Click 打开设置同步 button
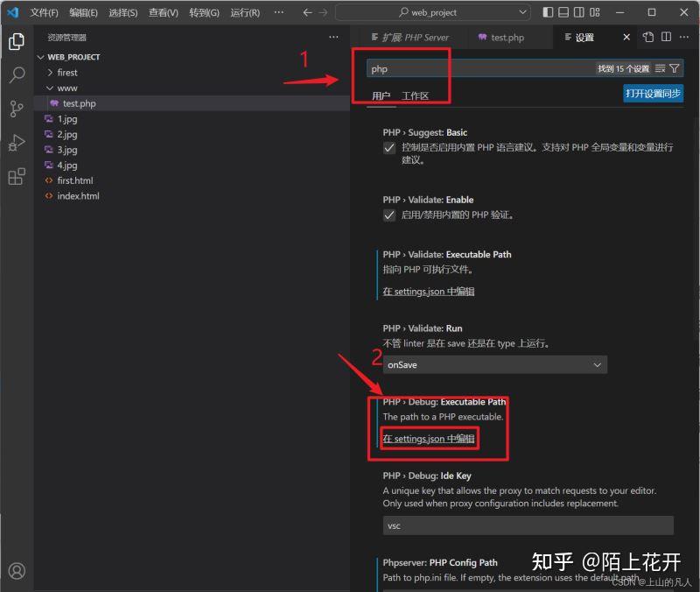Screen dimensions: 700x592 (654, 93)
